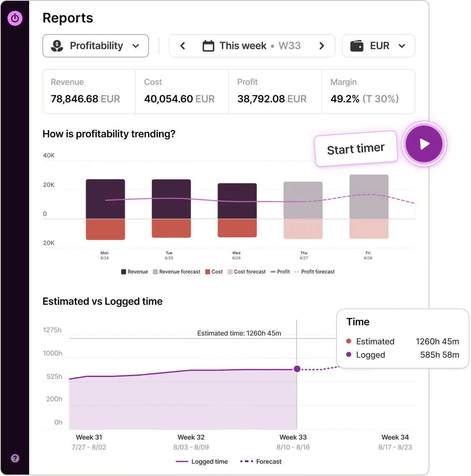Click the Fri 8/28 axis label

pos(368,255)
